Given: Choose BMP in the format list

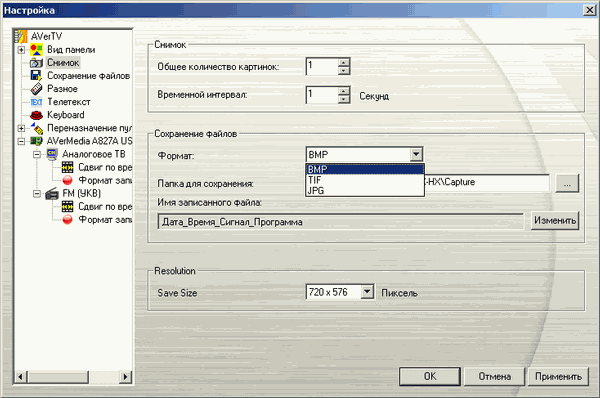Looking at the screenshot, I should click(365, 169).
